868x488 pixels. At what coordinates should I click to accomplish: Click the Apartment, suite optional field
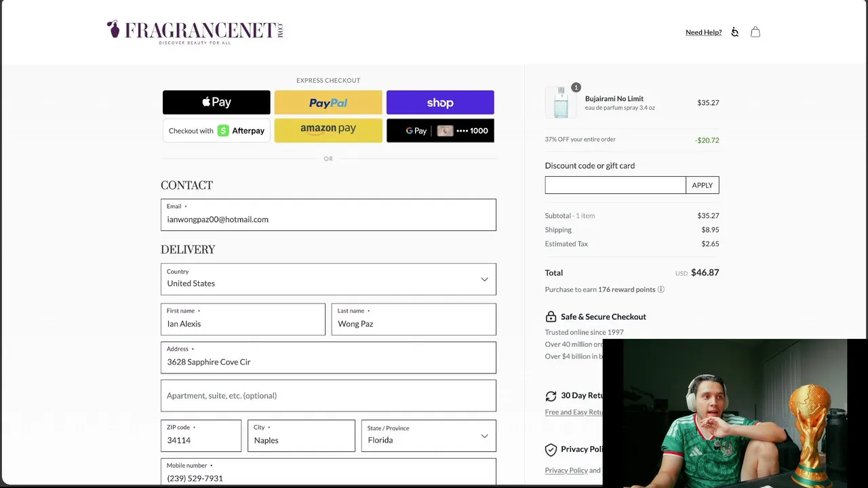coord(328,396)
